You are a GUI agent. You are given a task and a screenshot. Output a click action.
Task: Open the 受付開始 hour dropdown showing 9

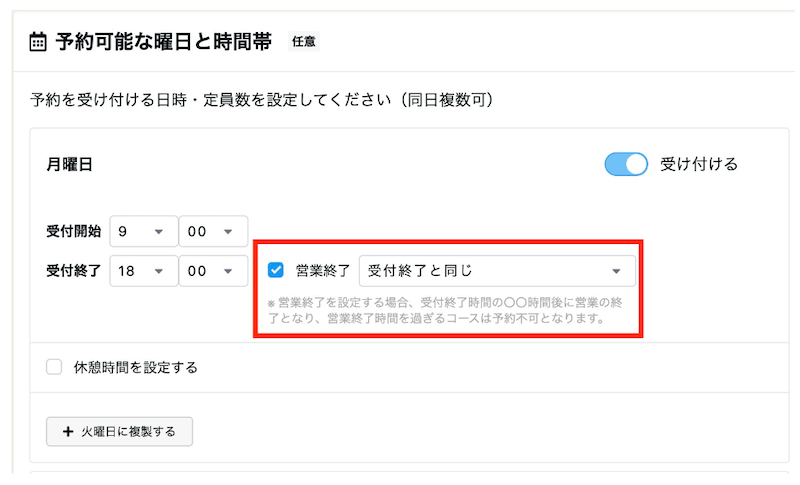pos(143,231)
